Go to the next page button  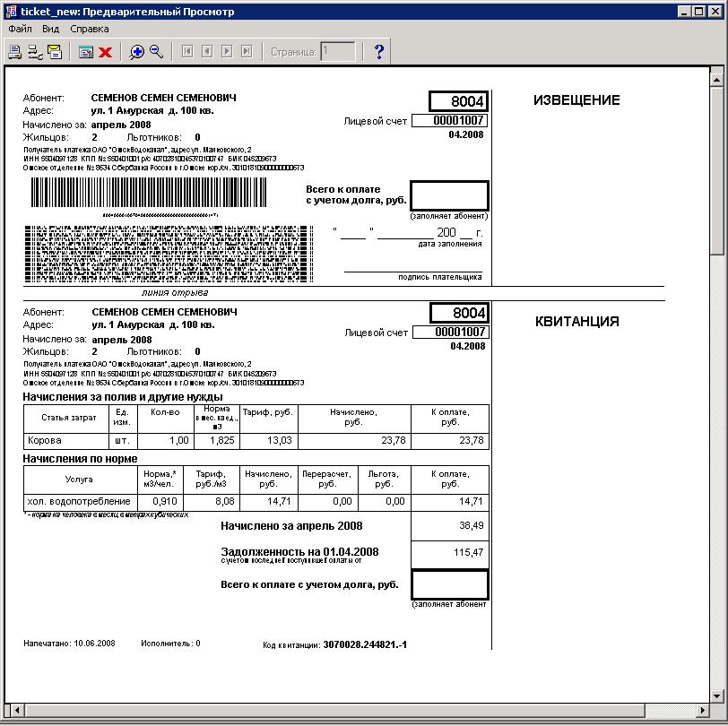(227, 52)
